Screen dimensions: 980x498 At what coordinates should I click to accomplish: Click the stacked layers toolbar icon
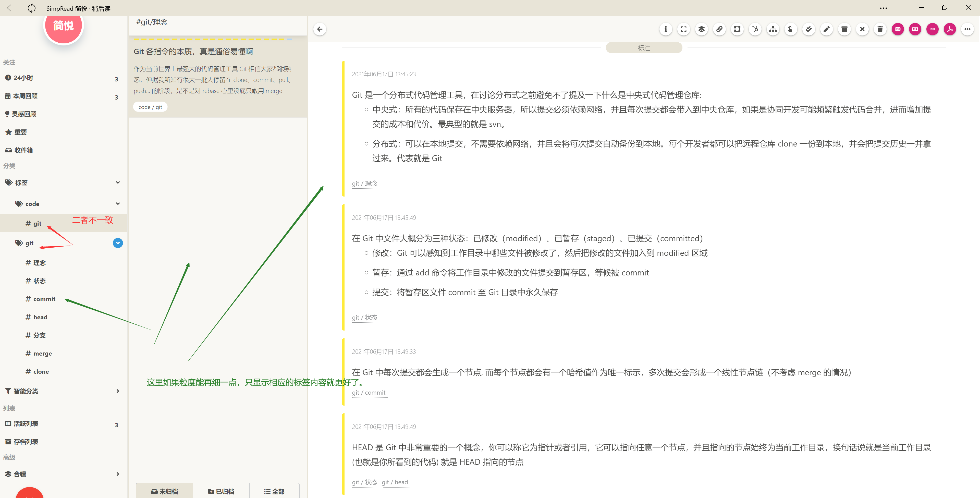click(701, 29)
